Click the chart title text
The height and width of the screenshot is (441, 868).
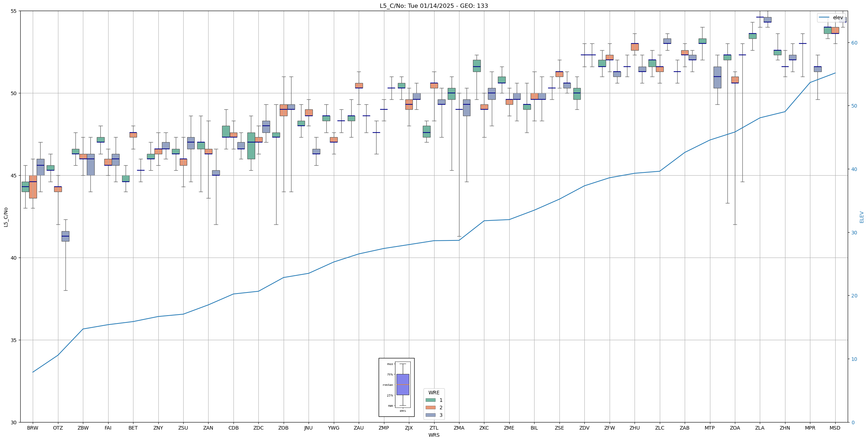(x=433, y=6)
